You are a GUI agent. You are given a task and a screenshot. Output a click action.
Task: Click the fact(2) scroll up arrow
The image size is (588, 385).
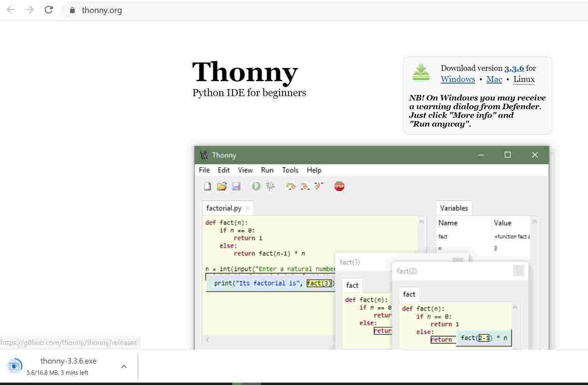coord(515,307)
